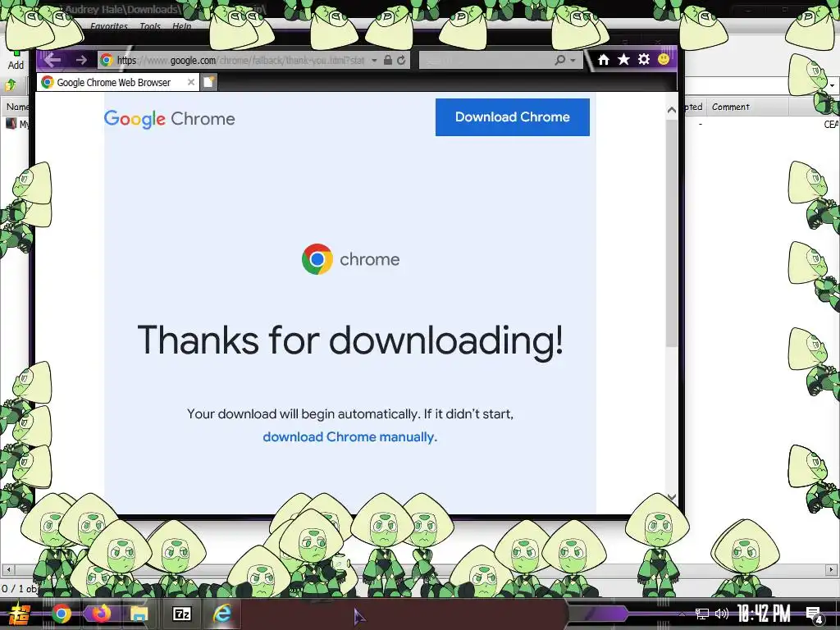Click the network tray icon
Image resolution: width=840 pixels, height=630 pixels.
pos(701,614)
